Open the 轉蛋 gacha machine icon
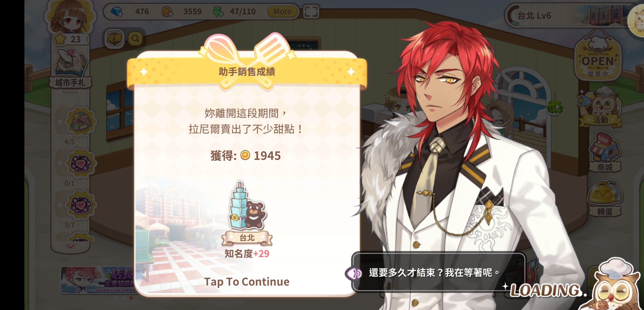This screenshot has height=310, width=644. pyautogui.click(x=605, y=199)
